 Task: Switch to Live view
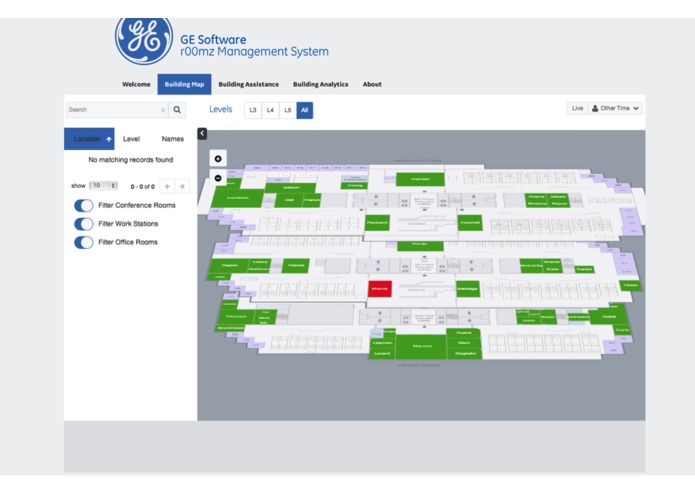click(x=577, y=108)
